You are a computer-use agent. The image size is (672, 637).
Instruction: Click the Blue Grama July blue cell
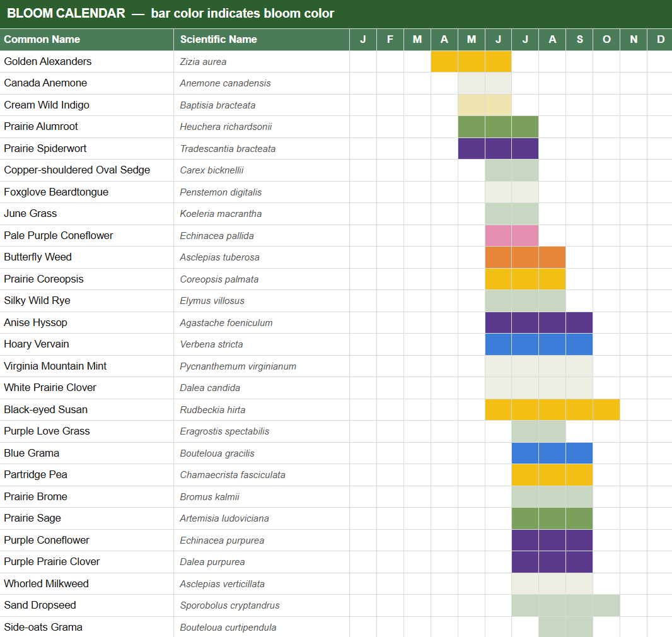point(525,453)
